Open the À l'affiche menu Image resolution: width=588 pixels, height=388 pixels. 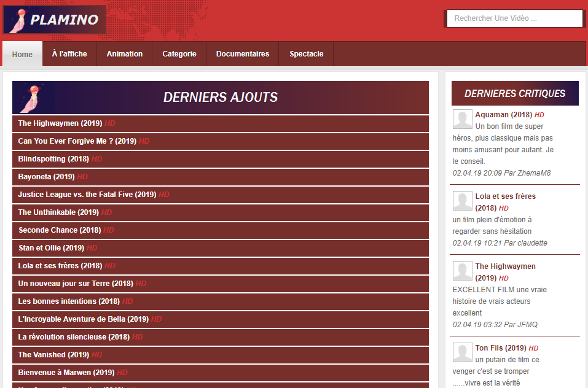[x=69, y=54]
